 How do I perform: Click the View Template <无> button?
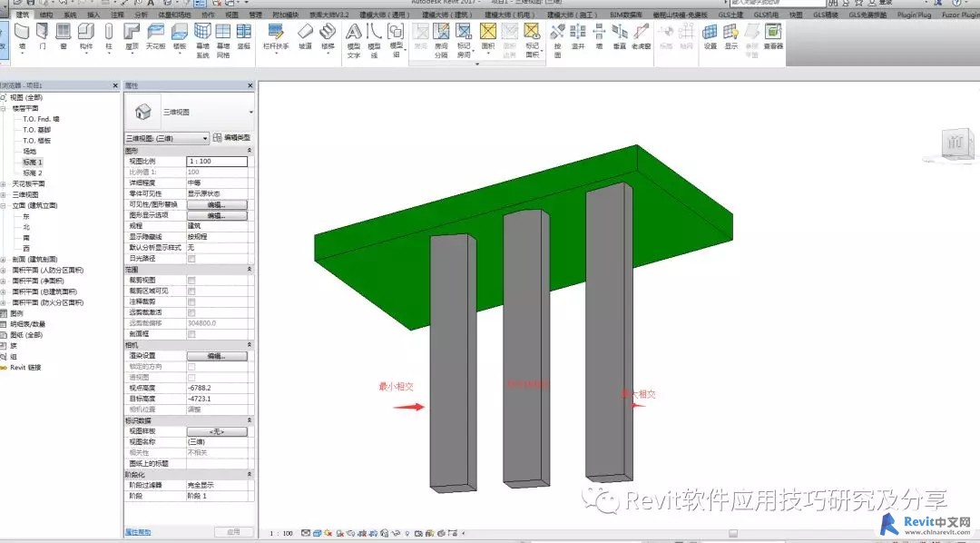(x=217, y=431)
